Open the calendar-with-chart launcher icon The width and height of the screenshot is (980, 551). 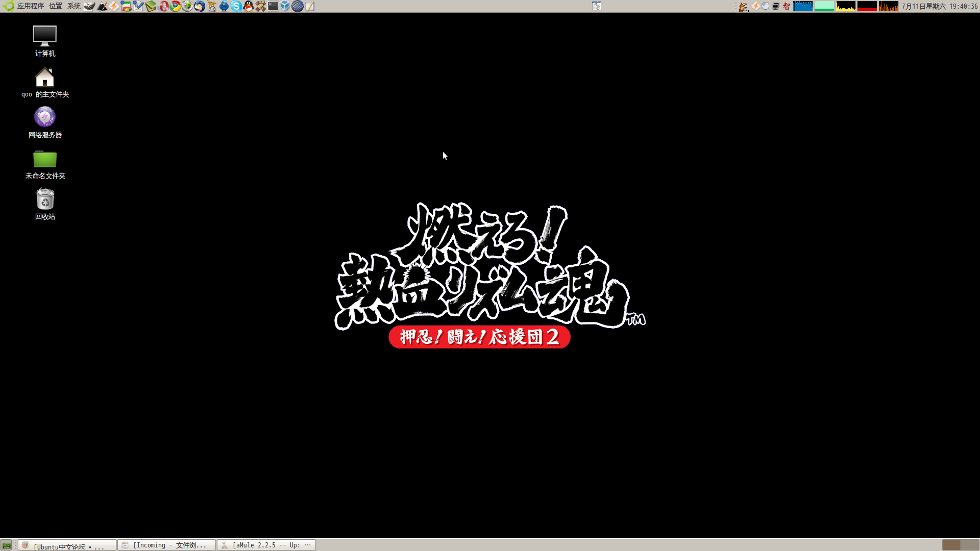126,6
